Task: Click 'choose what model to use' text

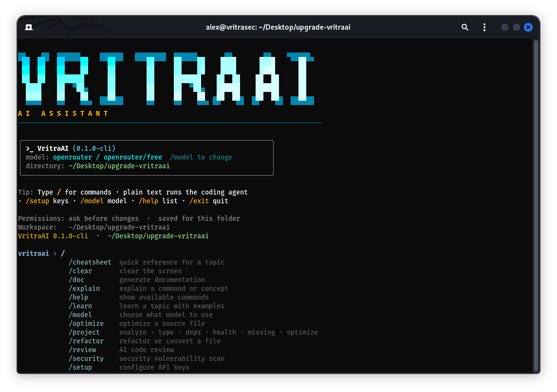Action: click(x=166, y=315)
